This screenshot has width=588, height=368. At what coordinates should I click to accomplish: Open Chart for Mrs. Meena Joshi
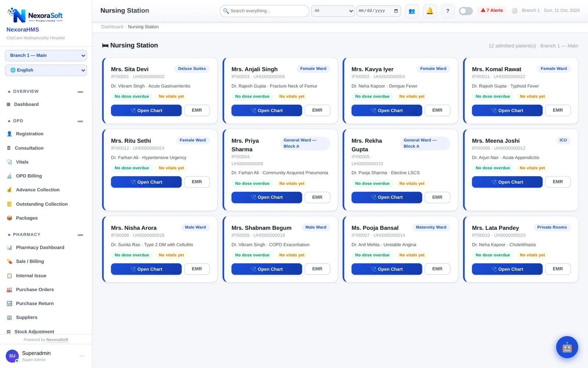[507, 182]
